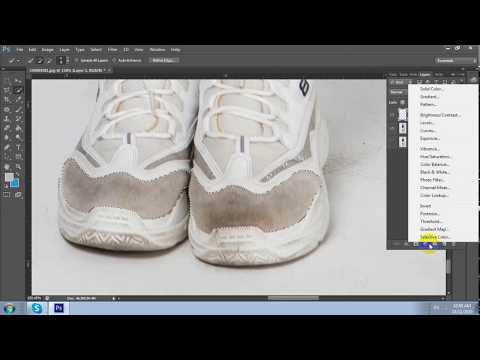Choose Pattern fill from the menu
Image resolution: width=480 pixels, height=360 pixels.
pyautogui.click(x=428, y=105)
